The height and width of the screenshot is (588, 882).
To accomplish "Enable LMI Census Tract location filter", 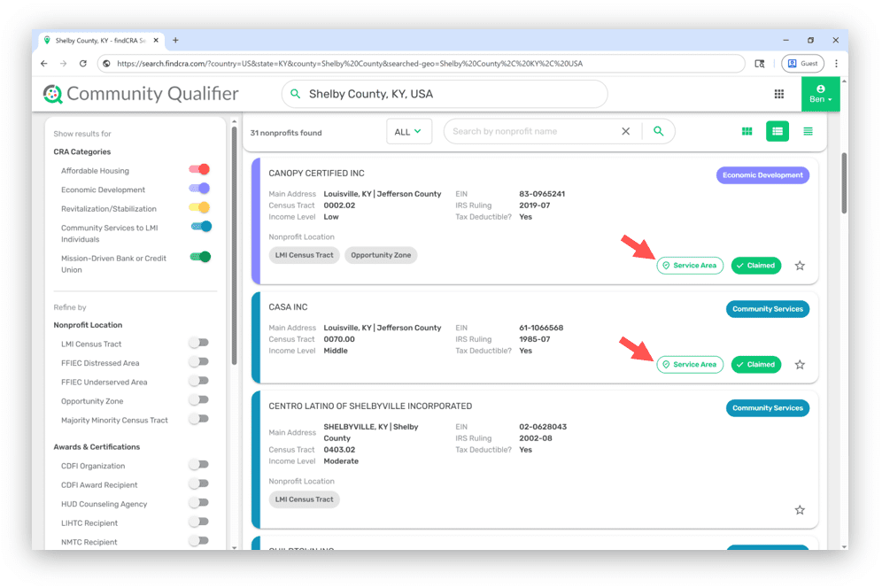I will 199,343.
